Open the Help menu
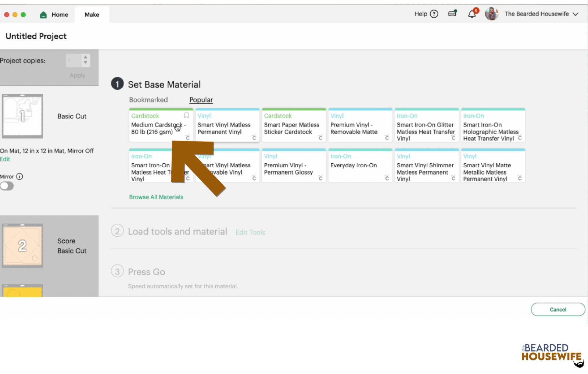Image resolution: width=588 pixels, height=374 pixels. tap(426, 14)
